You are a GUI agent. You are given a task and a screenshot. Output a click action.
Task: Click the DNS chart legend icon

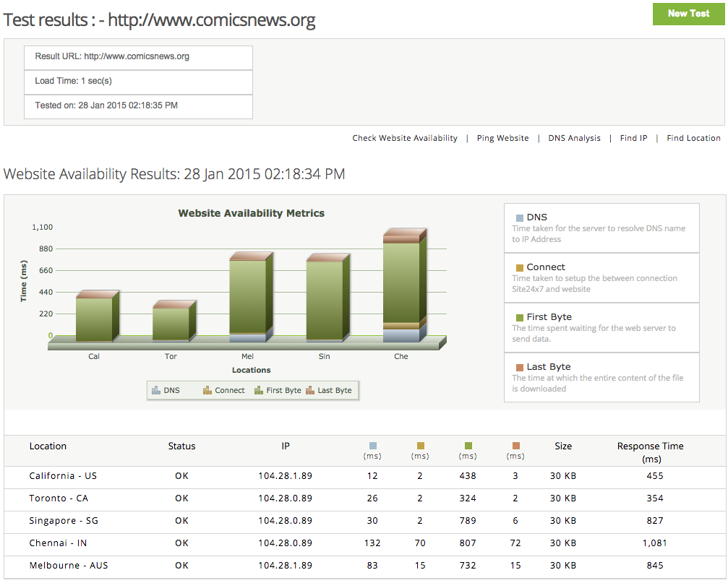[156, 391]
